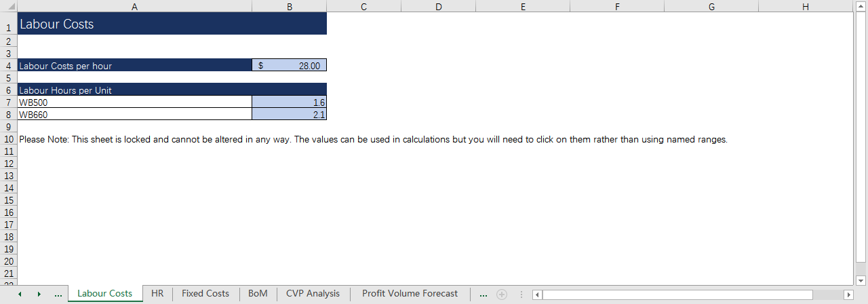Click the vertical scrollbar track
This screenshot has height=304, width=868.
(x=860, y=144)
